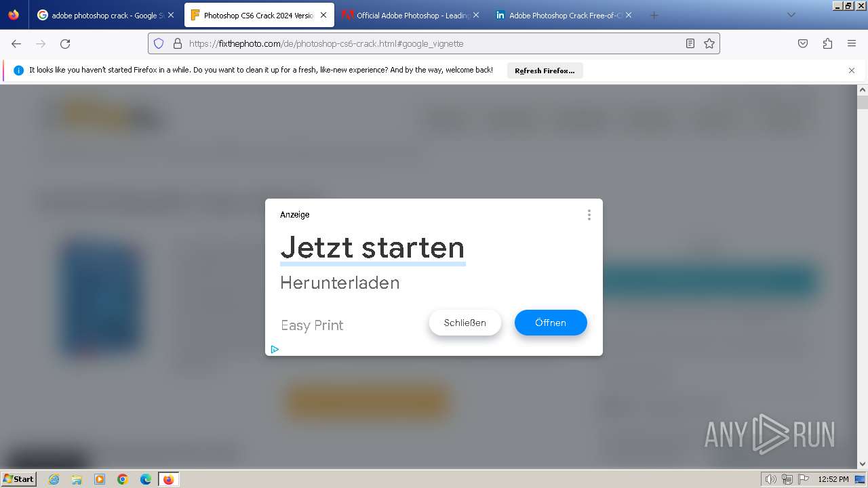Screen dimensions: 868x488
Task: Dismiss the refresh Firefox notification bar
Action: (852, 70)
